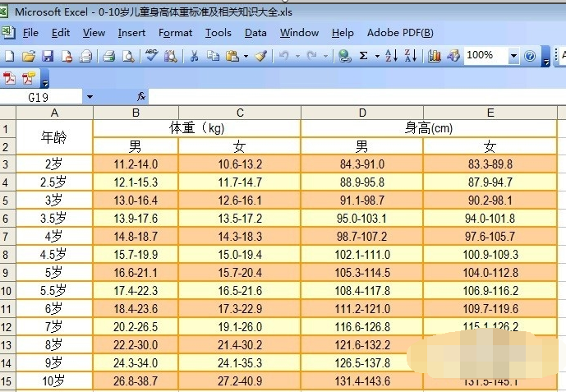
Task: Click the Name Box showing G19
Action: point(42,97)
